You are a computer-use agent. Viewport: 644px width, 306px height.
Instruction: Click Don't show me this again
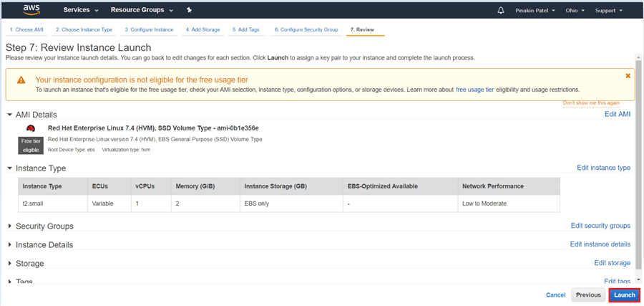pyautogui.click(x=591, y=102)
